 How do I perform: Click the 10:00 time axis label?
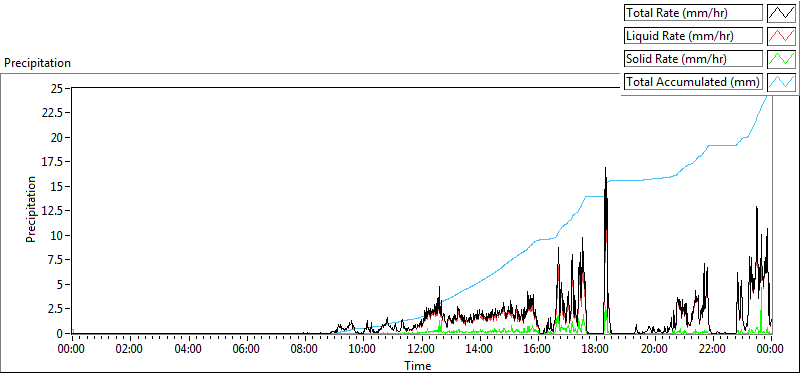[363, 349]
